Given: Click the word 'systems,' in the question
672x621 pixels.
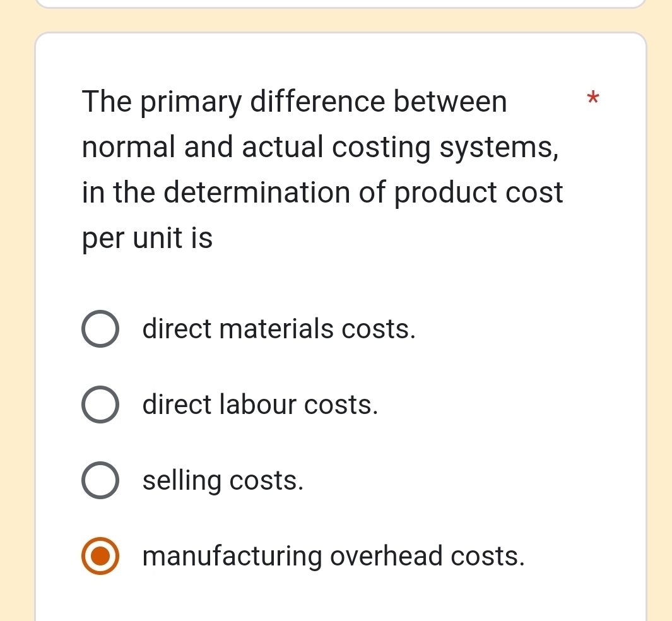Looking at the screenshot, I should click(x=499, y=149).
